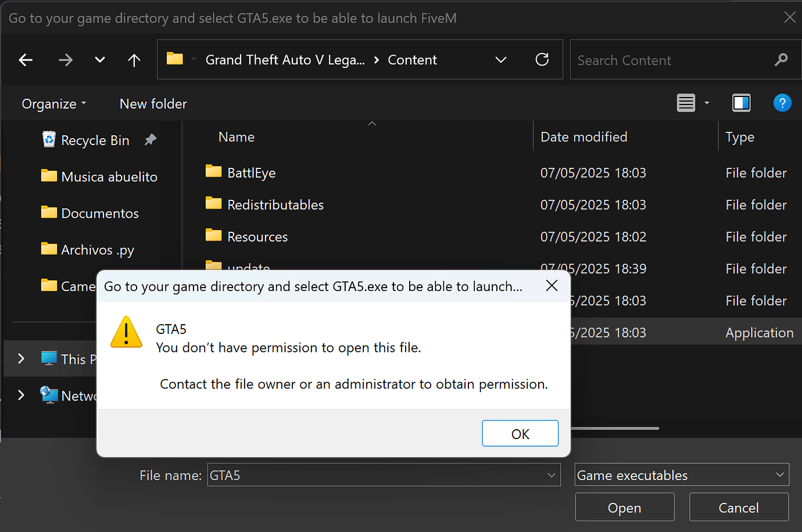Select the BattlEye folder icon
The height and width of the screenshot is (532, 802).
click(x=213, y=172)
